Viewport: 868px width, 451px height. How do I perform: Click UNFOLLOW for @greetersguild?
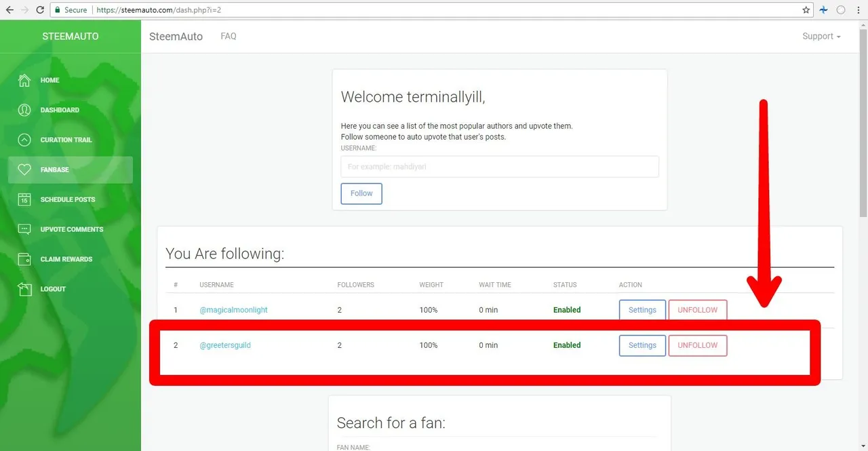tap(698, 345)
